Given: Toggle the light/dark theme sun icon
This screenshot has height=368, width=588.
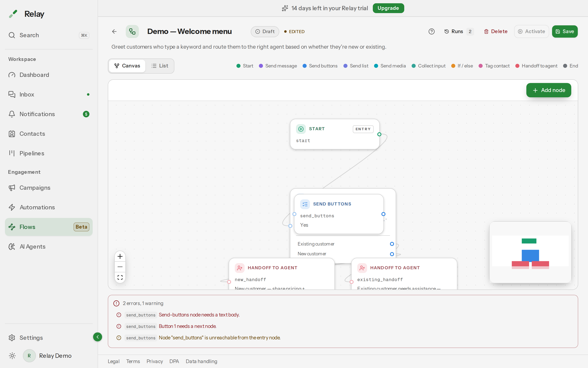Looking at the screenshot, I should coord(12,356).
